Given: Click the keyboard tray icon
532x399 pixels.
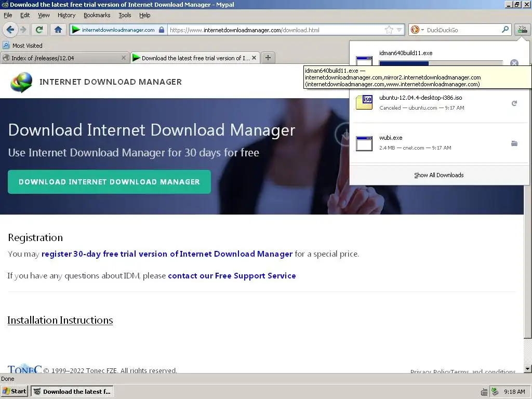Looking at the screenshot, I should point(484,392).
